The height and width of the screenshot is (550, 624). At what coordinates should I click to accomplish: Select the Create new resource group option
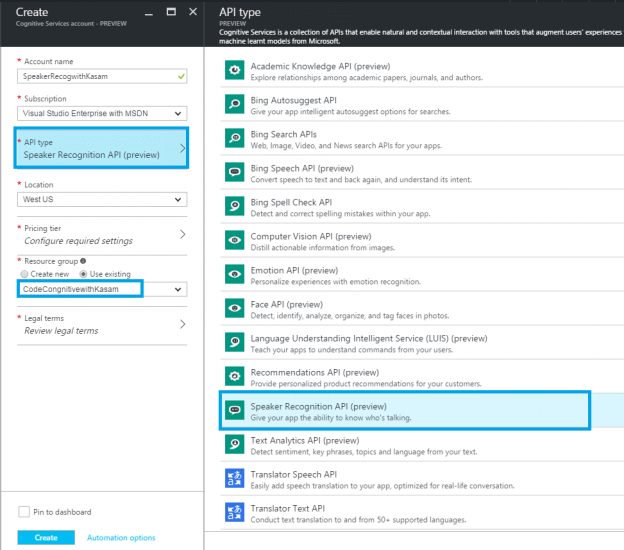coord(23,274)
